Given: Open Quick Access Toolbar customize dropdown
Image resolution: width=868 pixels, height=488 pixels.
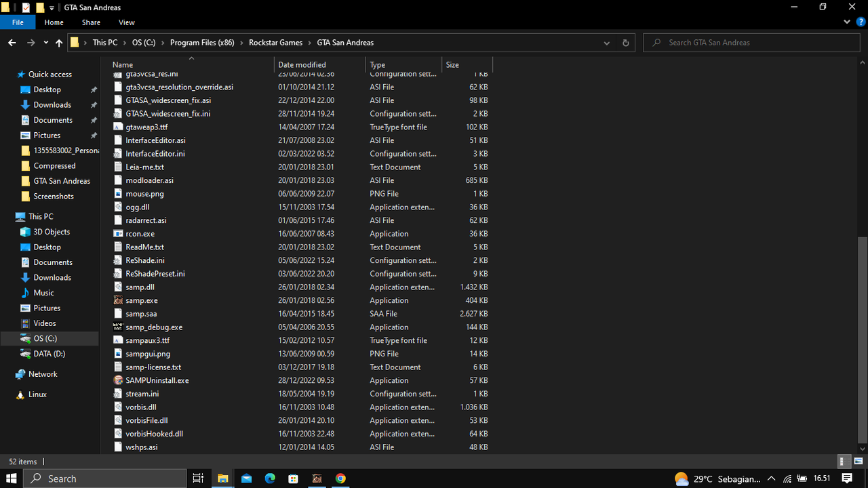Looking at the screenshot, I should 52,8.
